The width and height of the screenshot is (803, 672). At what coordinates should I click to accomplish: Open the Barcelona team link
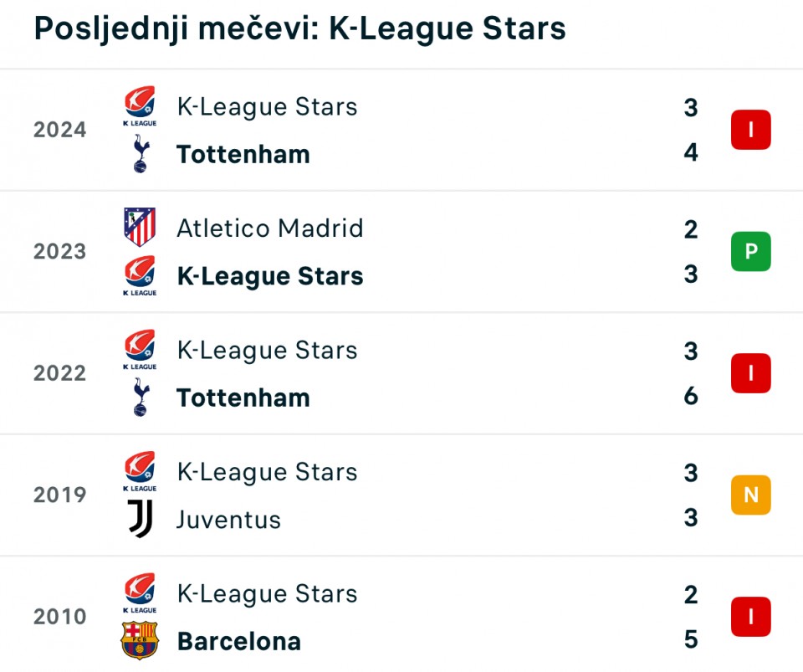coord(238,641)
